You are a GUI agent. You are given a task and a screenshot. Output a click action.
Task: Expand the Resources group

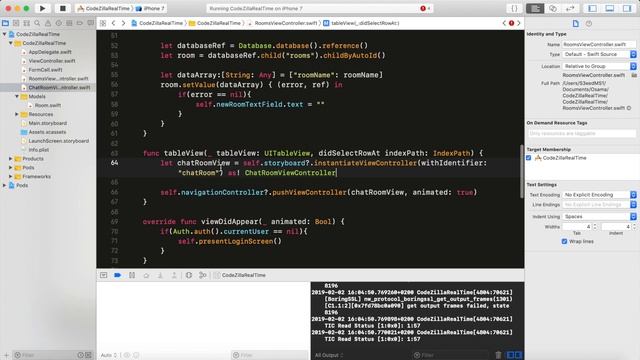17,114
